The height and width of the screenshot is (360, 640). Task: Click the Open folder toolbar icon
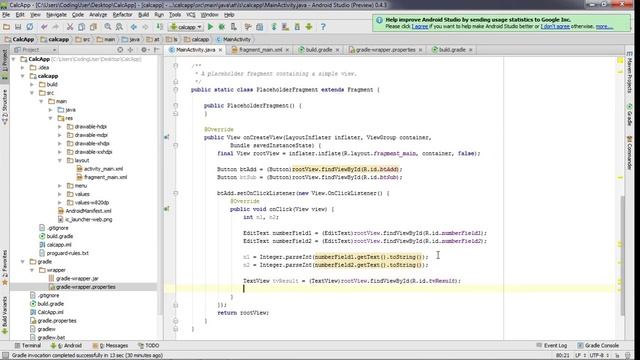[6, 27]
